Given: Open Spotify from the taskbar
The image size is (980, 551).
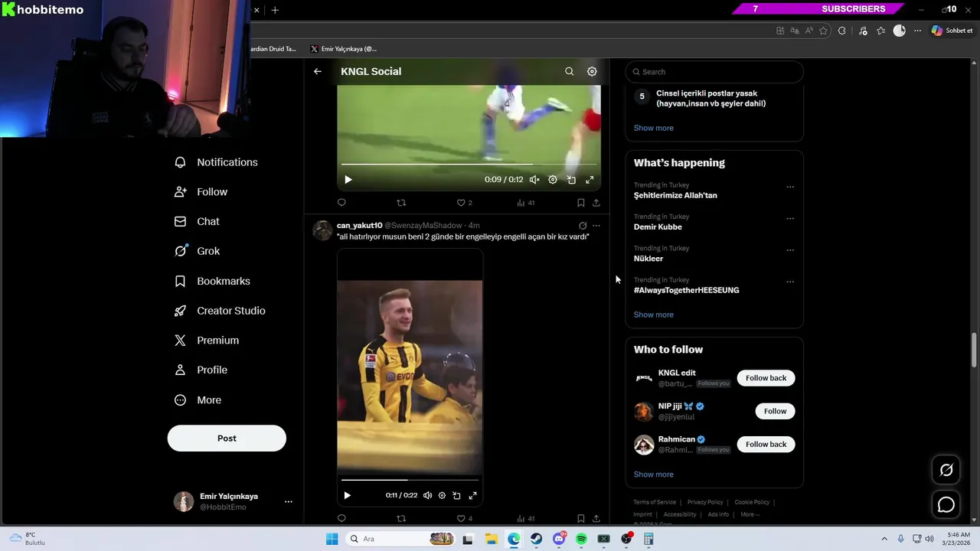Looking at the screenshot, I should (x=581, y=539).
